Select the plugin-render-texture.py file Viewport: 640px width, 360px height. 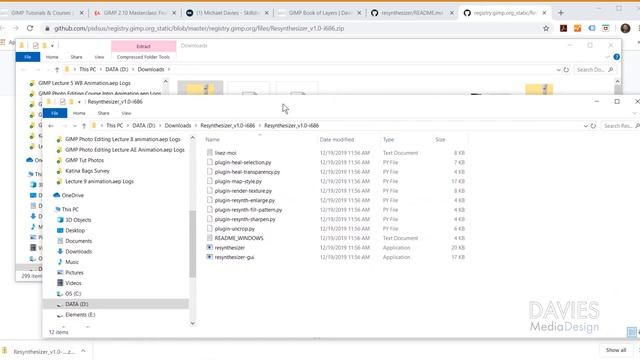tap(243, 191)
